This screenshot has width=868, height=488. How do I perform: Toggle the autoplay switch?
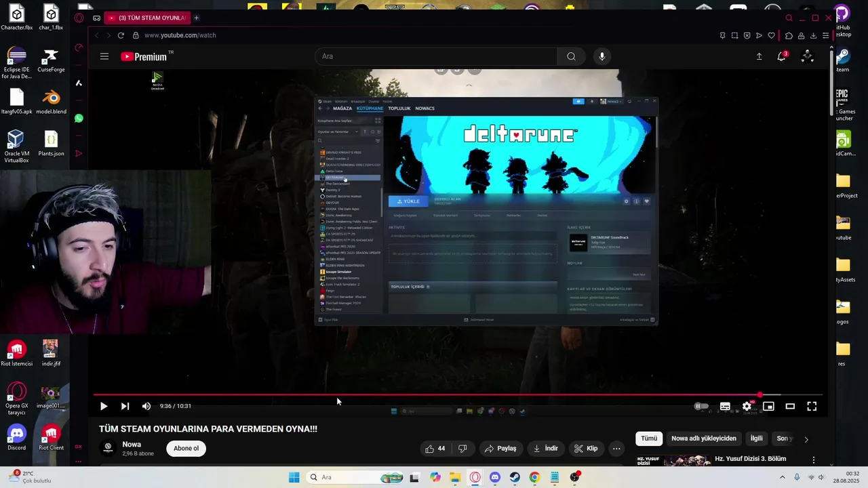(701, 406)
